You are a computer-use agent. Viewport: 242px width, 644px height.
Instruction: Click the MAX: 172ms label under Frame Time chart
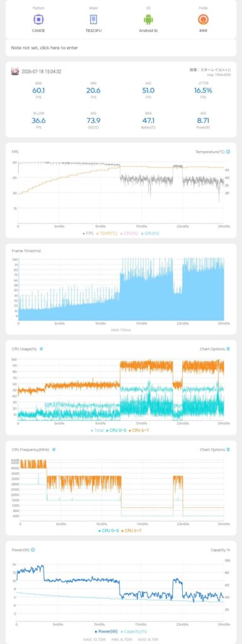coord(121,330)
